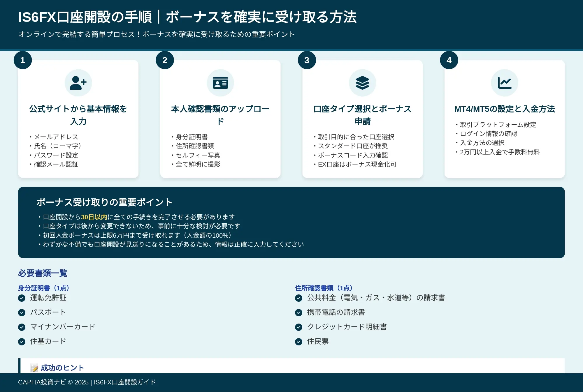
Task: Click bullet 確認メール認証
Action: (54, 164)
